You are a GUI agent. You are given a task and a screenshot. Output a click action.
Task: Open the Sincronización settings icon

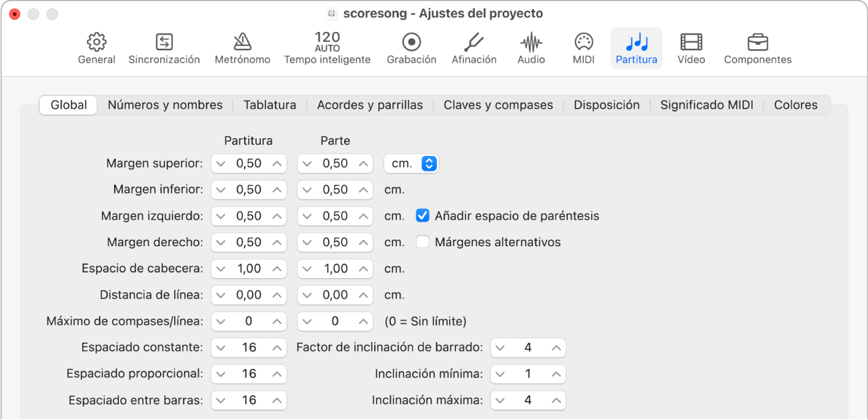164,42
